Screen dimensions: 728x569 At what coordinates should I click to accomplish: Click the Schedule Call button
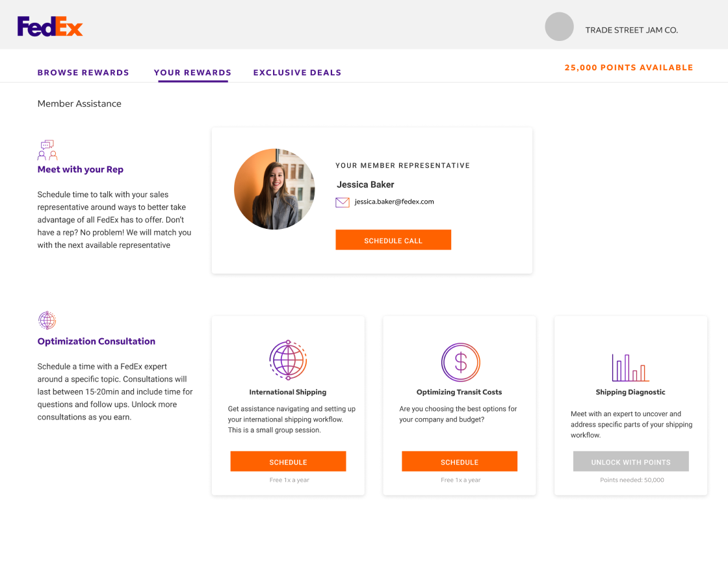[x=393, y=240]
